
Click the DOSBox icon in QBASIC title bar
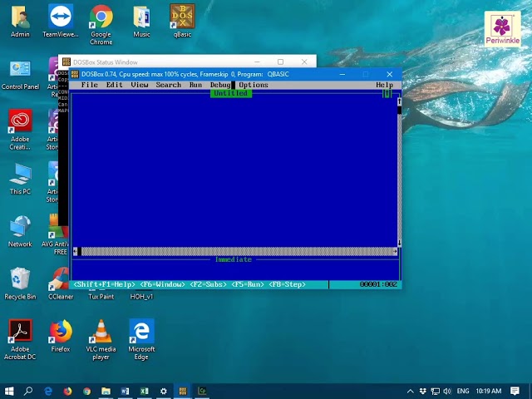(x=75, y=74)
